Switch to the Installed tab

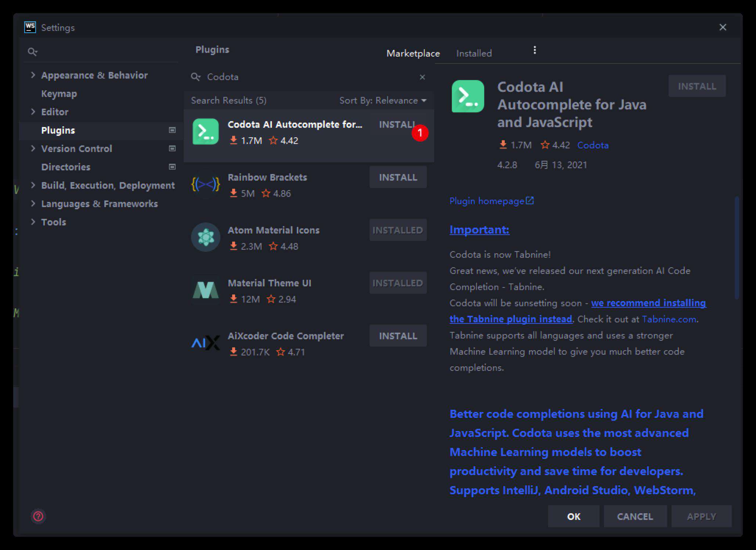click(474, 53)
